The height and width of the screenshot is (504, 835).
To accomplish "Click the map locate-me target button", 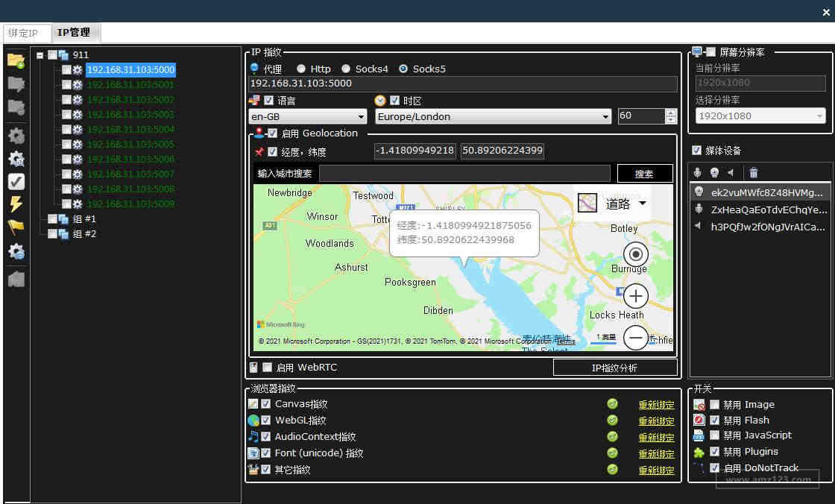I will (x=635, y=255).
